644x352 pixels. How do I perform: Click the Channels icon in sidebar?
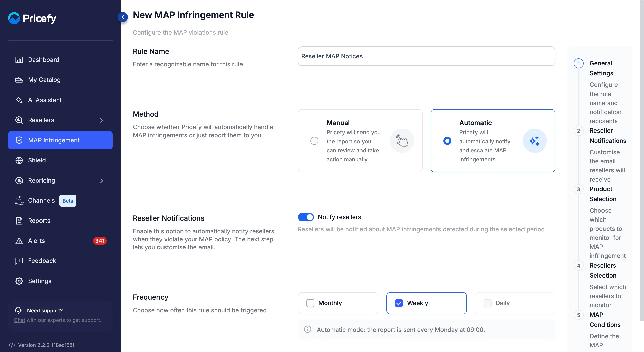19,201
